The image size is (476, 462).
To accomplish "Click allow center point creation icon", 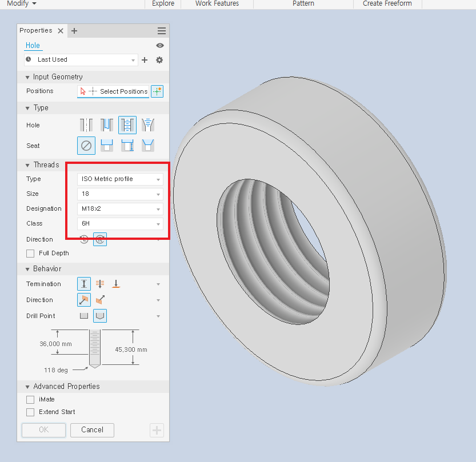I will pos(157,91).
